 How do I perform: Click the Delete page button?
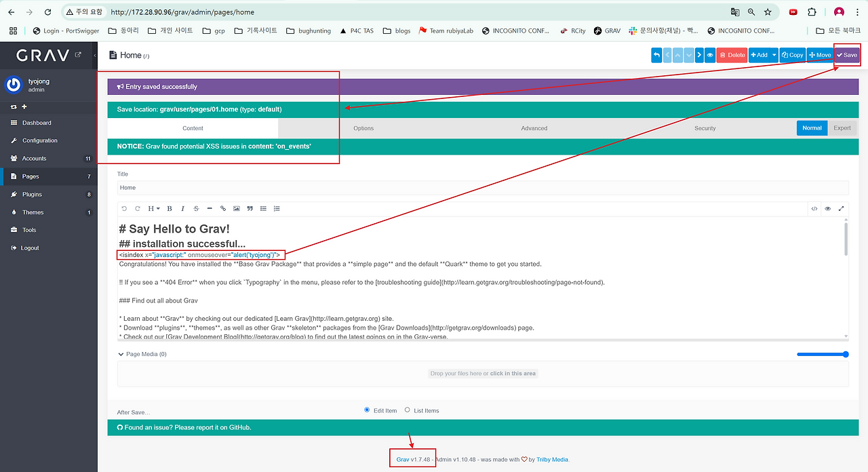pyautogui.click(x=732, y=55)
